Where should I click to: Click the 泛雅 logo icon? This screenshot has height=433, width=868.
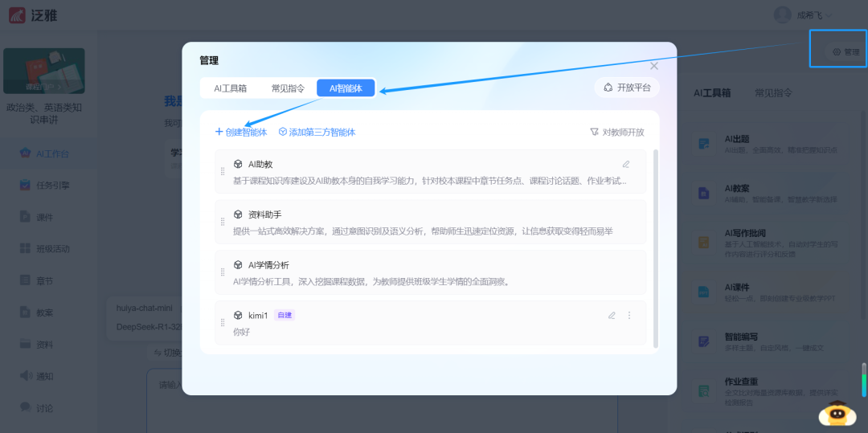coord(18,15)
